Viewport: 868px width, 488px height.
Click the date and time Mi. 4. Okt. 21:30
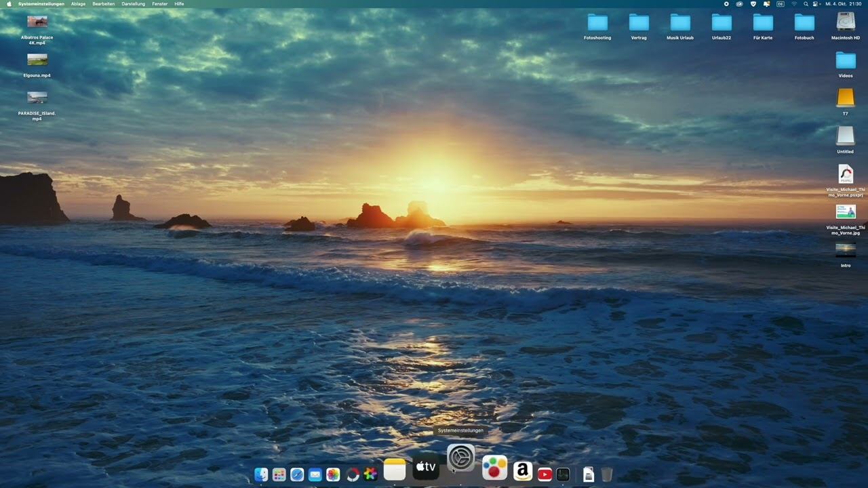[843, 4]
